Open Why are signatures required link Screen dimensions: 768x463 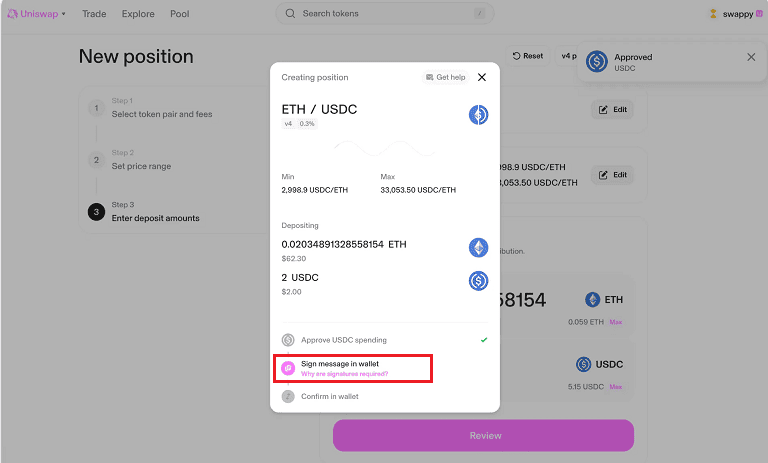coord(344,374)
